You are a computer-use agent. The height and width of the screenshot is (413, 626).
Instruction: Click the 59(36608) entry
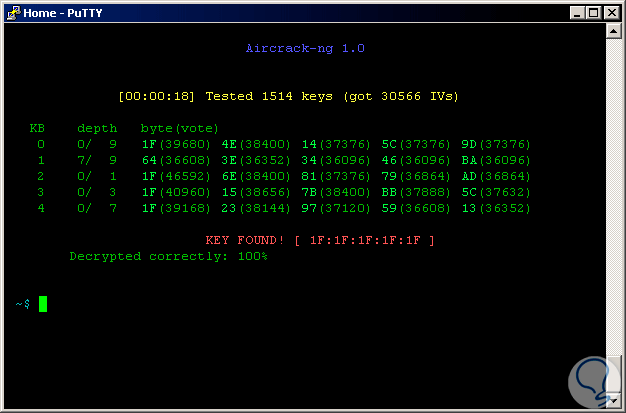(x=416, y=208)
